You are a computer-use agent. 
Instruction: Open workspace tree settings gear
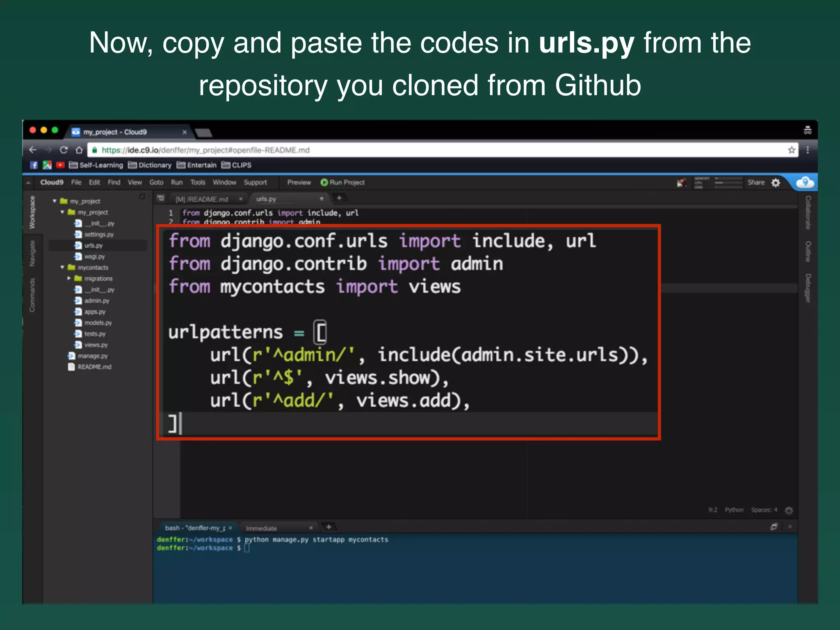(x=142, y=197)
